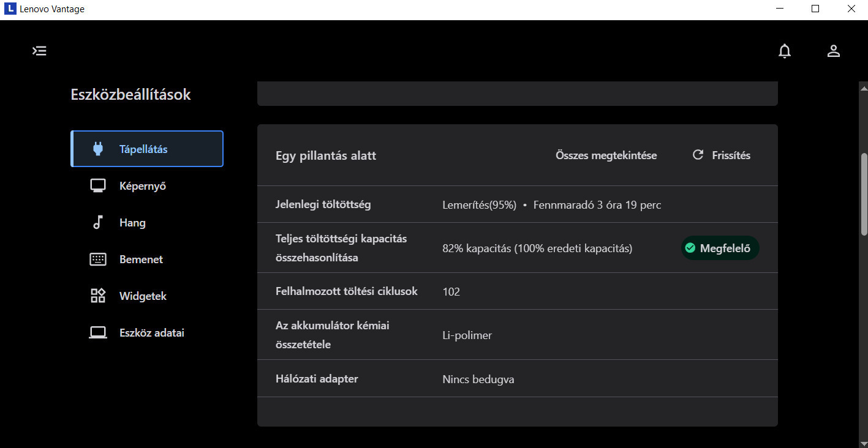
Task: Click the Eszköz adatai laptop icon
Action: click(97, 333)
